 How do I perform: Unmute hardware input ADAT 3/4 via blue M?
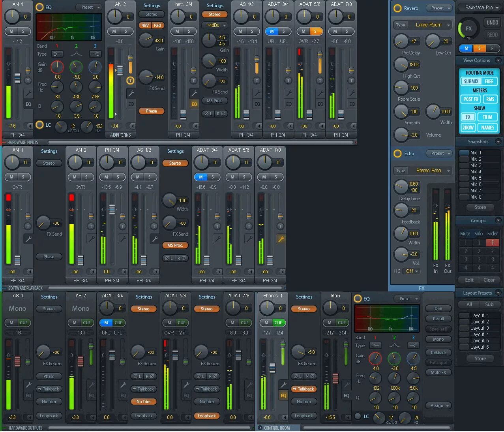(x=272, y=31)
